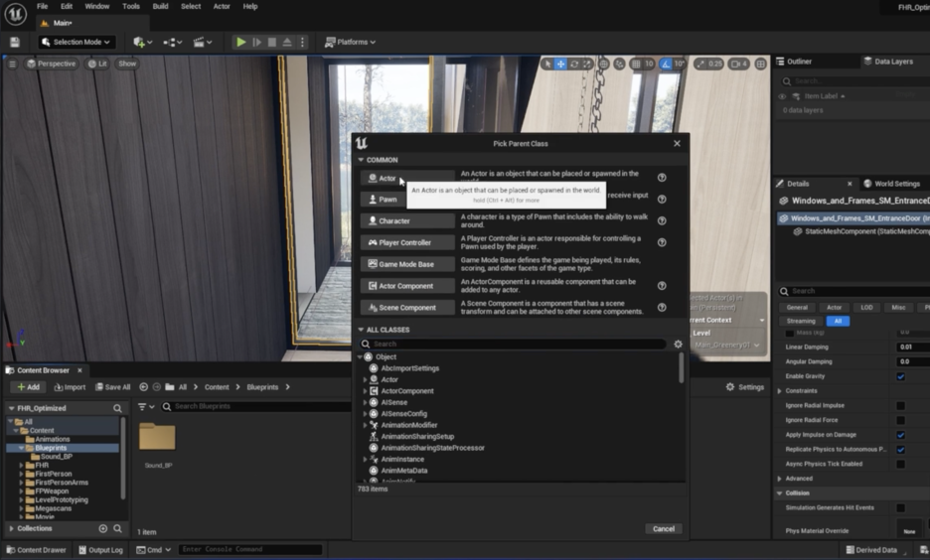Open the Build menu
Screen dimensions: 930x560
(160, 7)
